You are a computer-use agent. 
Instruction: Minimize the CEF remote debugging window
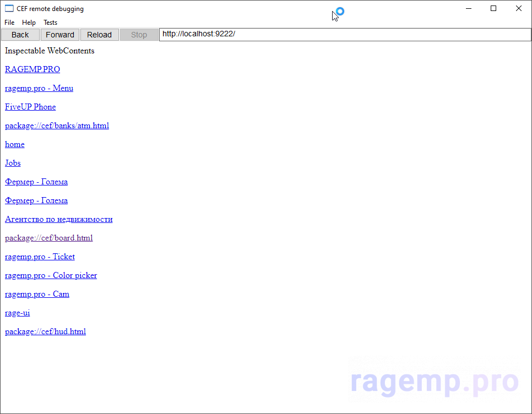point(469,8)
